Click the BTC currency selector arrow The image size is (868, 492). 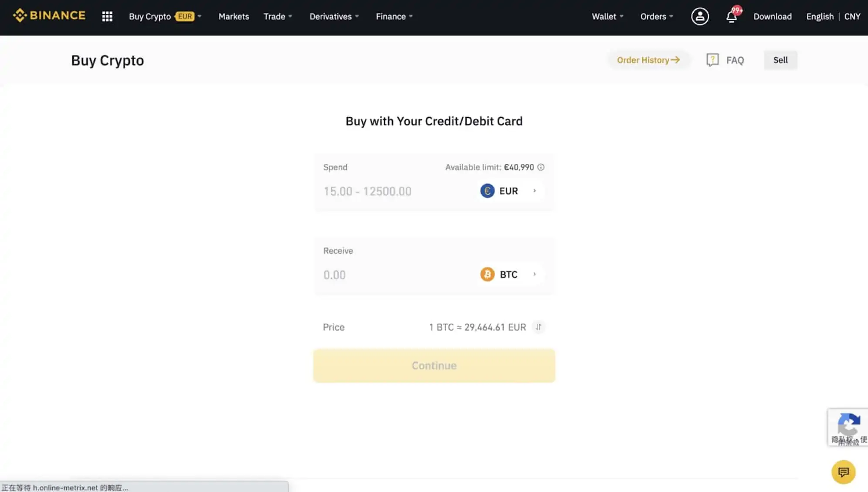(x=533, y=275)
